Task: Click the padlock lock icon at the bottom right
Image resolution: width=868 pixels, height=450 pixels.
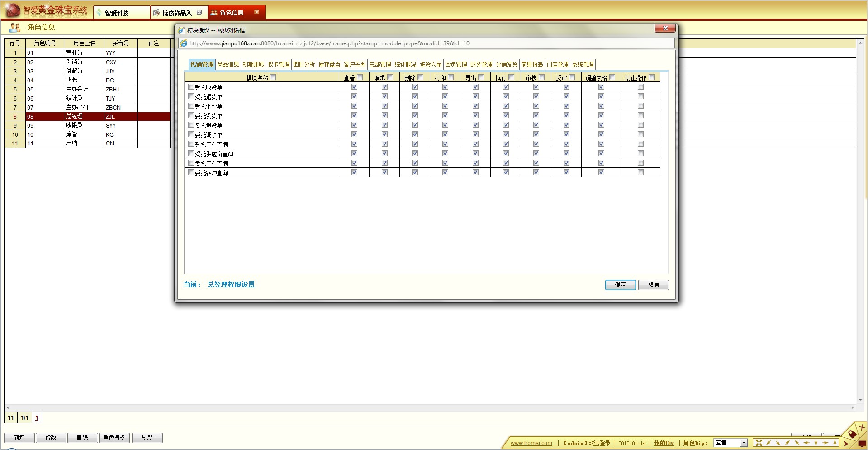Action: [x=852, y=434]
